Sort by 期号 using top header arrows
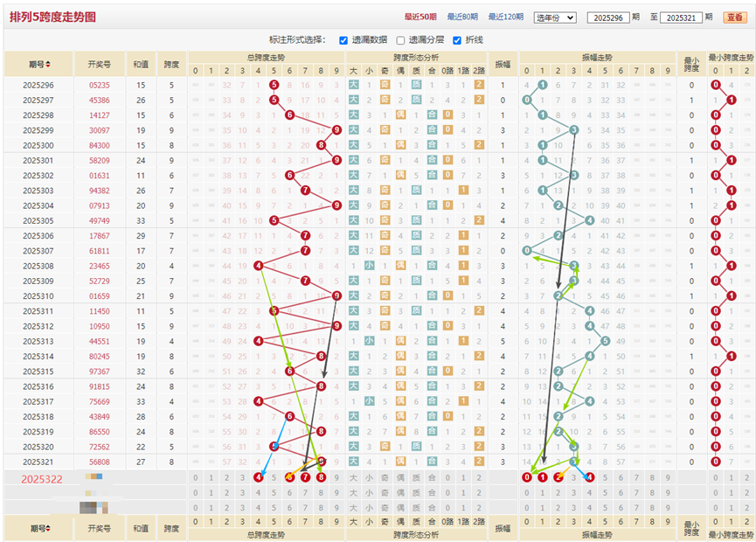 point(48,65)
